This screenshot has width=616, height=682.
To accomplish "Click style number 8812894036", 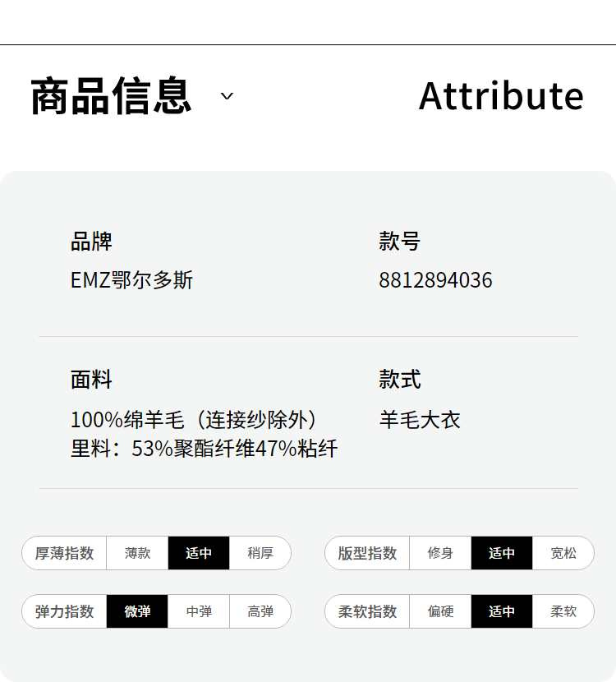I will pyautogui.click(x=435, y=279).
